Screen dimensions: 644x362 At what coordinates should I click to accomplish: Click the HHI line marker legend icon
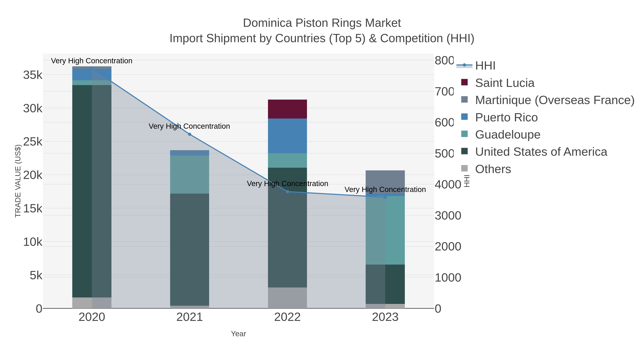(x=465, y=65)
